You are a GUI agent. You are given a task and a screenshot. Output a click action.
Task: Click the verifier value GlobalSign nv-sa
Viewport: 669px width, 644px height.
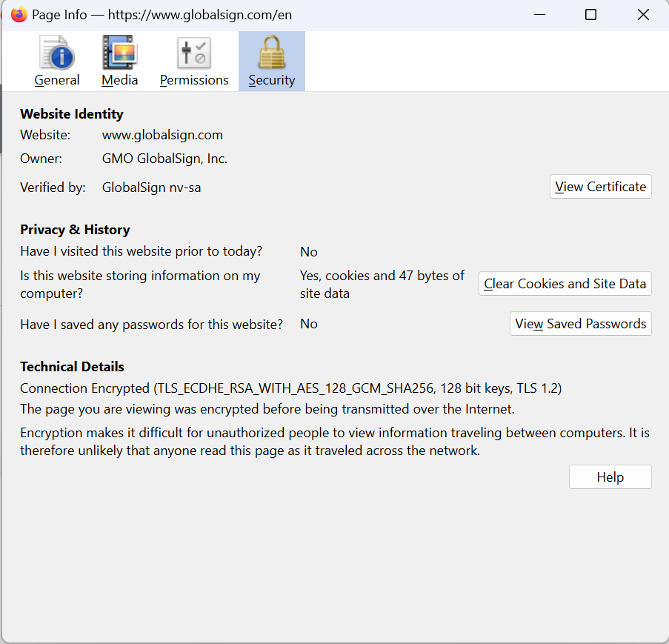click(151, 187)
